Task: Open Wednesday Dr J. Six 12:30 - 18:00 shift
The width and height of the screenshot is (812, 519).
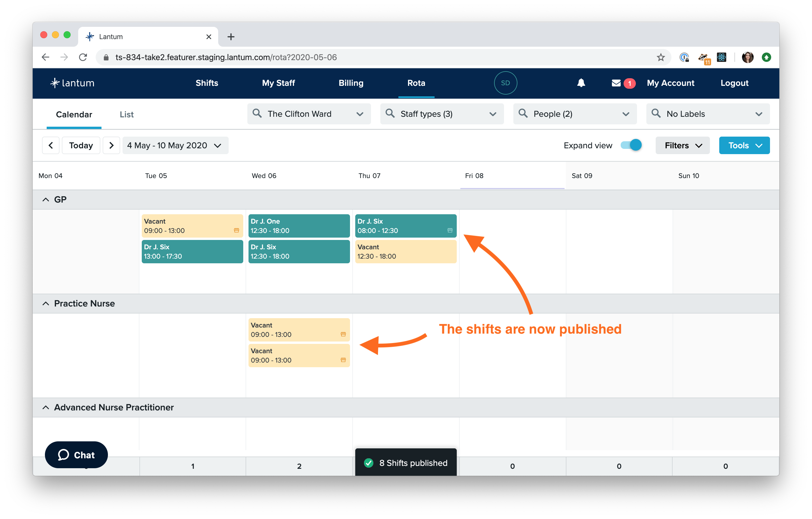Action: click(299, 251)
